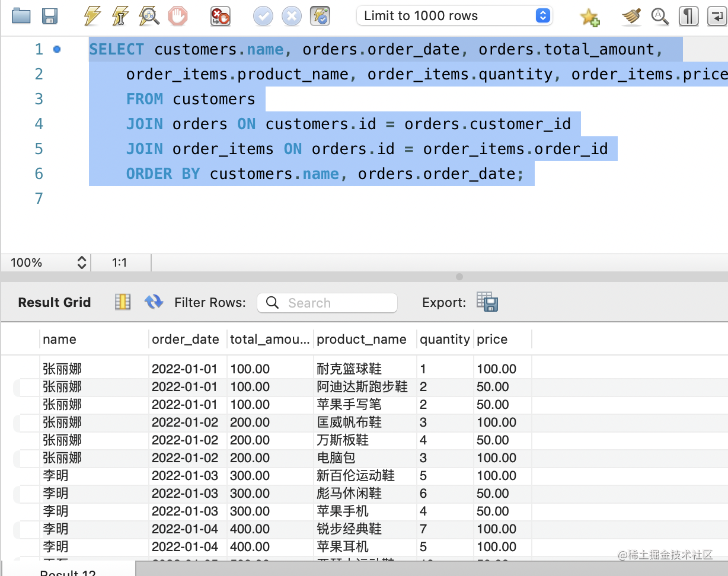Run Explain plan with magnifier lightning icon
Screen dimensions: 728x576
[x=149, y=16]
